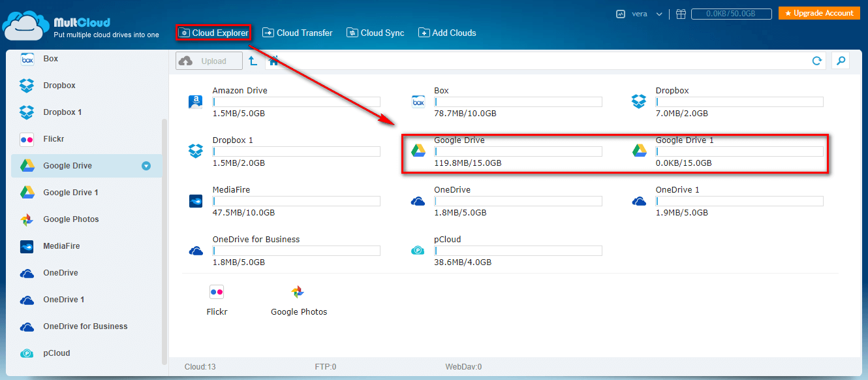This screenshot has height=380, width=868.
Task: Select Box in the sidebar
Action: tap(86, 59)
